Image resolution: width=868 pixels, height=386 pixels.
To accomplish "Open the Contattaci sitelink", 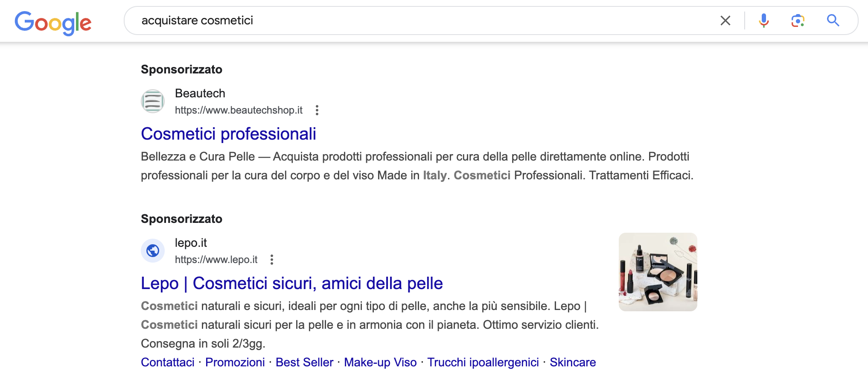I will pos(168,362).
